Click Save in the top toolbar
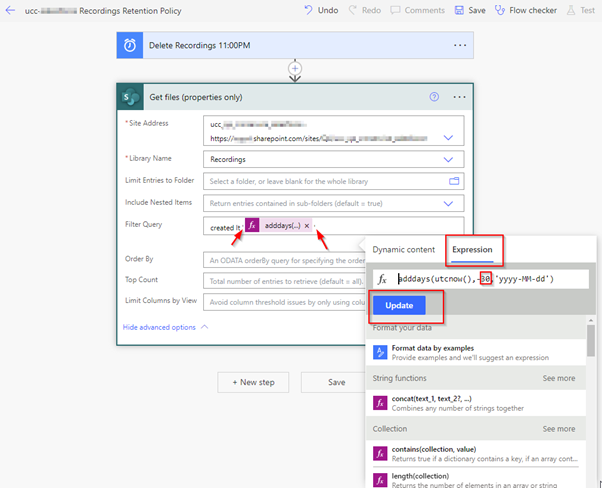Screen dimensions: 602x488 click(x=469, y=10)
